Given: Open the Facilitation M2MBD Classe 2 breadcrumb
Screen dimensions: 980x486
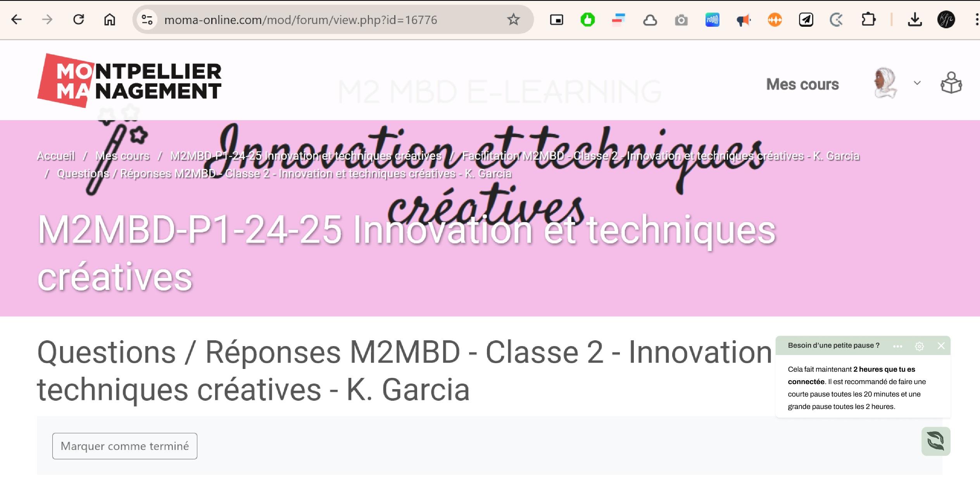Looking at the screenshot, I should [x=660, y=156].
